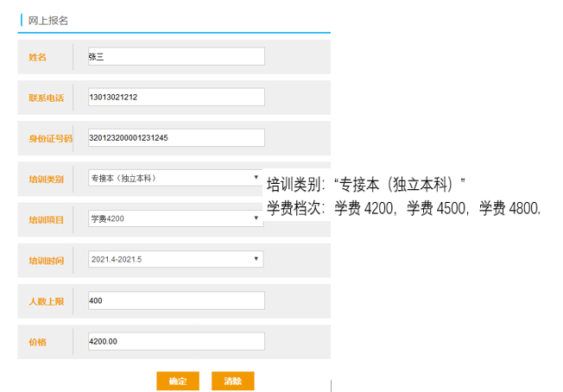Image resolution: width=563 pixels, height=392 pixels.
Task: Click the 人数上限 input field
Action: click(176, 300)
